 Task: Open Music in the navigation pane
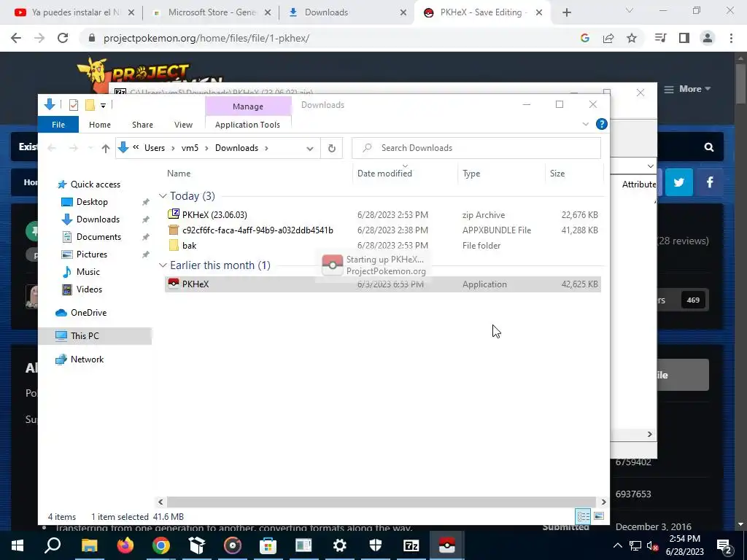click(88, 272)
